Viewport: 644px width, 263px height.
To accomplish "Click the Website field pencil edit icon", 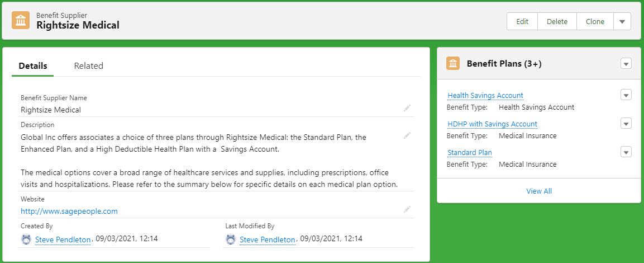I will (x=407, y=209).
